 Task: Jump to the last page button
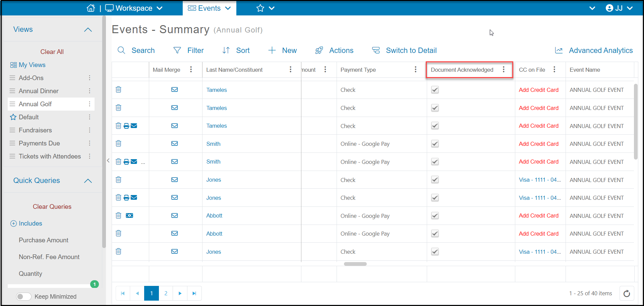(194, 293)
